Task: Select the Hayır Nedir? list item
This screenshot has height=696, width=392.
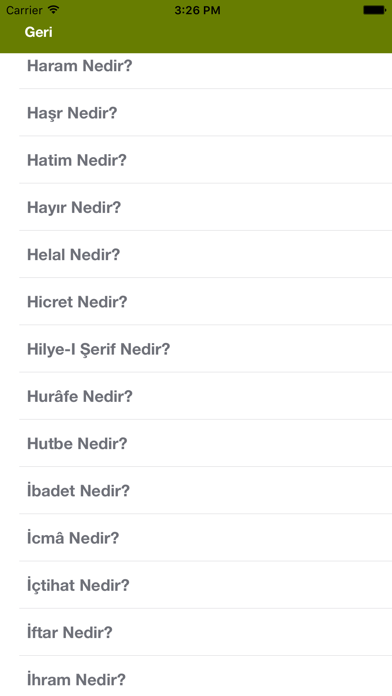Action: tap(196, 207)
